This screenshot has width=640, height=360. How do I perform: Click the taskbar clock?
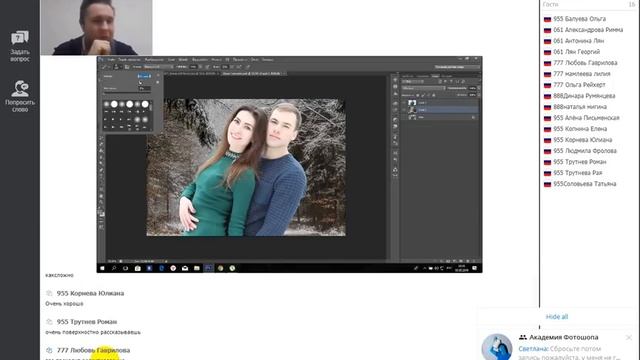(462, 268)
